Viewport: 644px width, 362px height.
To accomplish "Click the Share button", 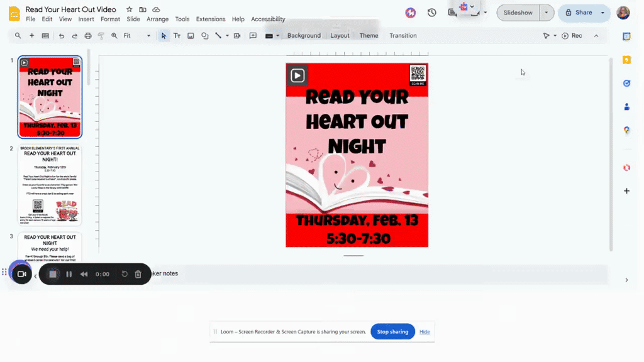I will (579, 13).
